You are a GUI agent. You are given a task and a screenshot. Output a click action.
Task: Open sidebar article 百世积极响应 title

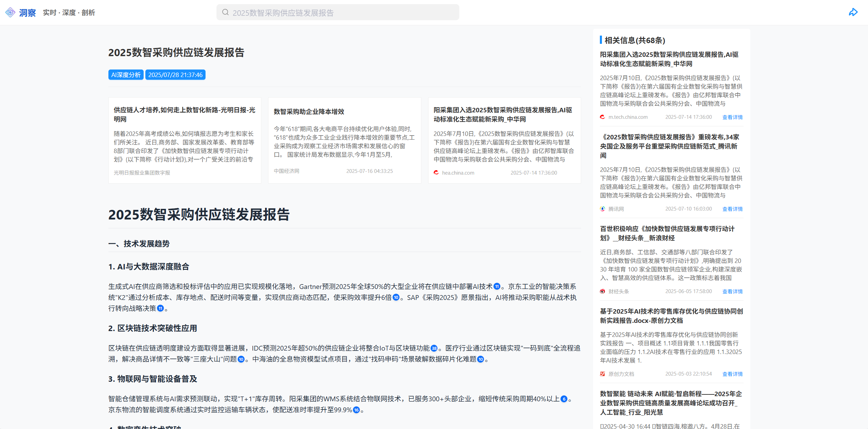(667, 233)
